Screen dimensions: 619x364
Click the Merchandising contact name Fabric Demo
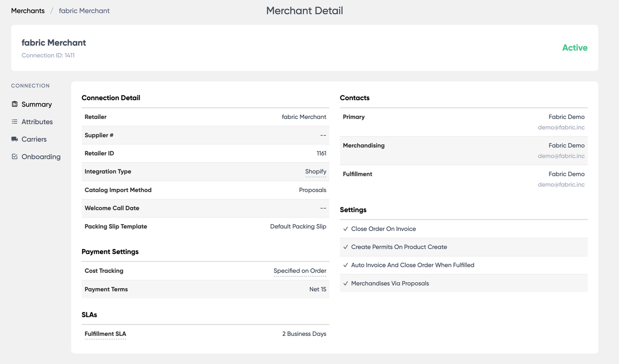click(x=566, y=145)
